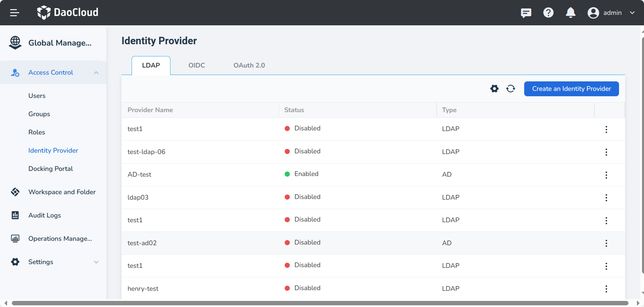Open actions menu for AD-test row
Screen dimensions: 644x307
tap(606, 175)
